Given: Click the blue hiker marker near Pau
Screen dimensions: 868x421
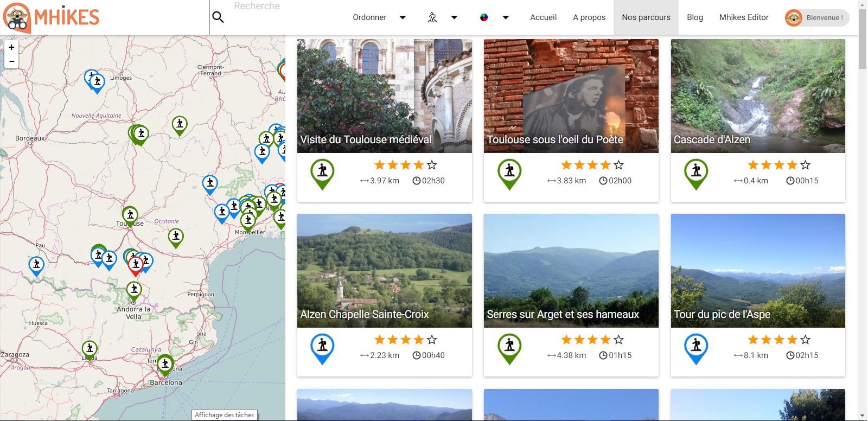Looking at the screenshot, I should tap(36, 265).
